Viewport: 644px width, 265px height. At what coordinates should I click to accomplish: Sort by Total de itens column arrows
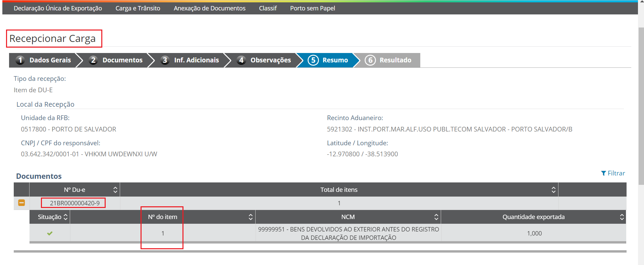(553, 190)
